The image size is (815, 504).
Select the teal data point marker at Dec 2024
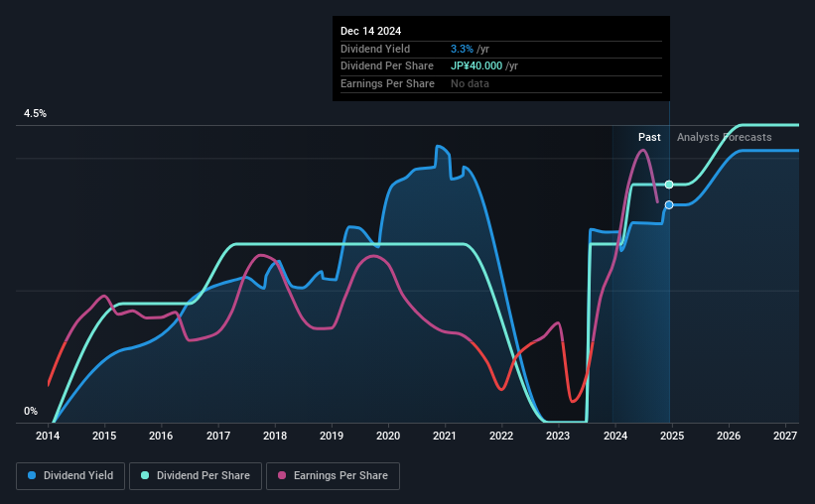[669, 185]
